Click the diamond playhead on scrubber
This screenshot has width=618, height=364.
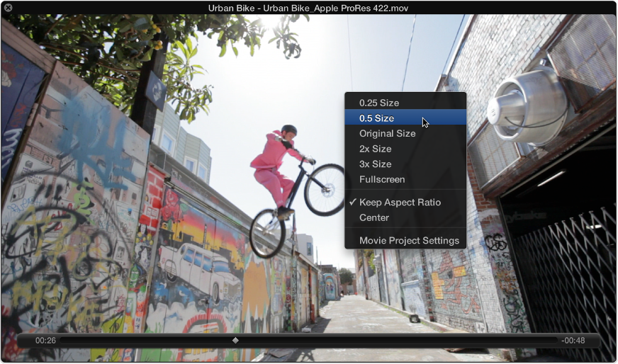[x=235, y=341]
